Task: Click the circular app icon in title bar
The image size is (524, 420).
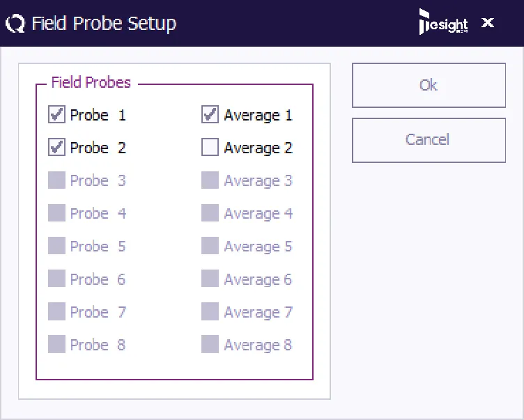Action: (x=15, y=24)
